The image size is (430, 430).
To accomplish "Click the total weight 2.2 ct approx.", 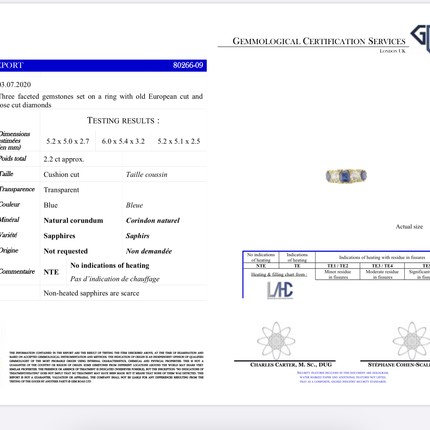I will (64, 159).
